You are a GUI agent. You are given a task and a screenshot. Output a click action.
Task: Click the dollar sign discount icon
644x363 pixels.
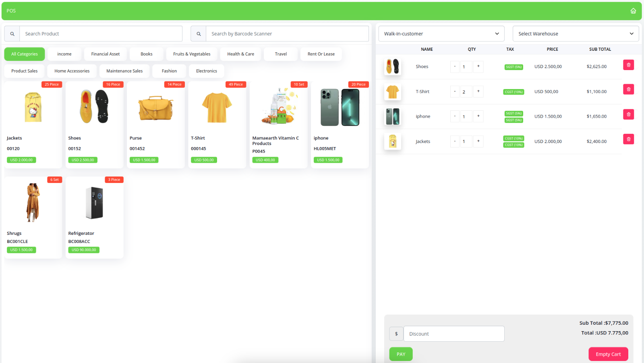[396, 334]
